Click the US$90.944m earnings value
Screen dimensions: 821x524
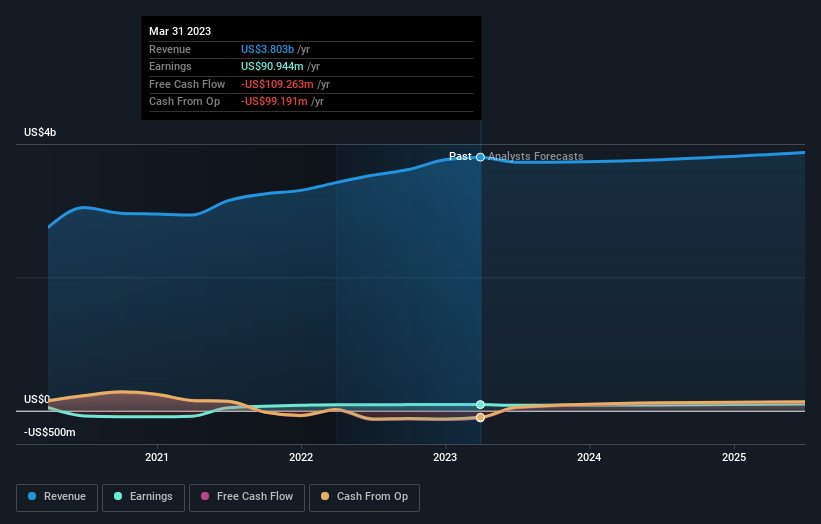[272, 66]
